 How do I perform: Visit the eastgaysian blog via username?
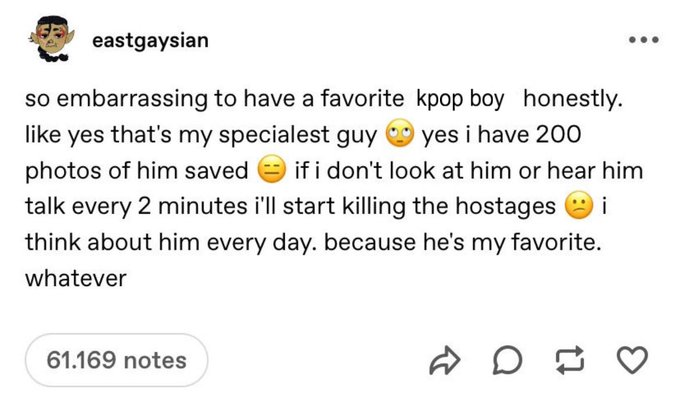tap(150, 42)
